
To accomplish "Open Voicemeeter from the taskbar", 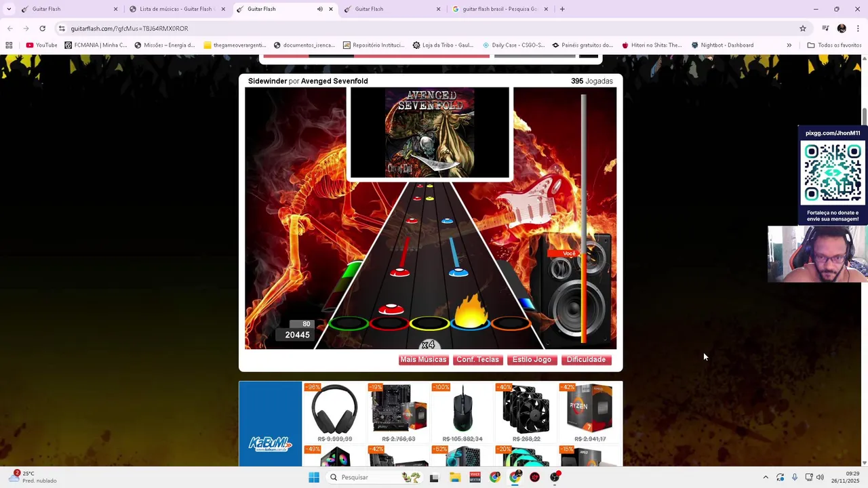I will coord(475,477).
